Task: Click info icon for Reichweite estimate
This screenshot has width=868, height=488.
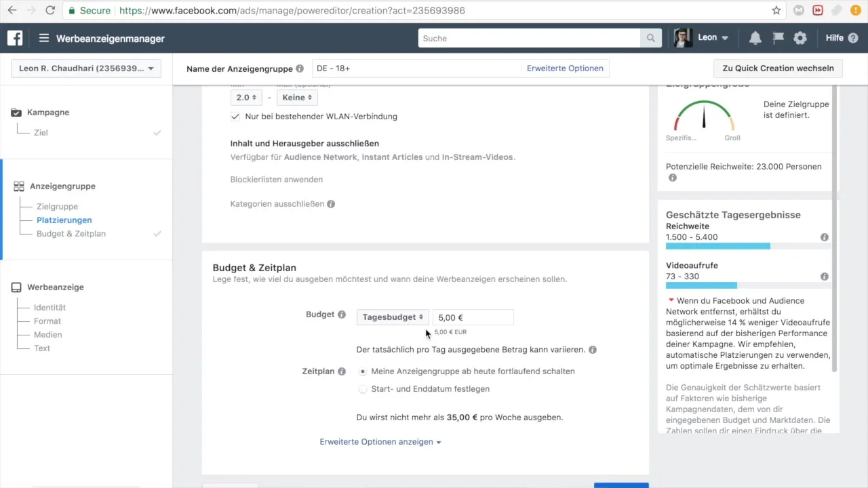Action: click(825, 237)
